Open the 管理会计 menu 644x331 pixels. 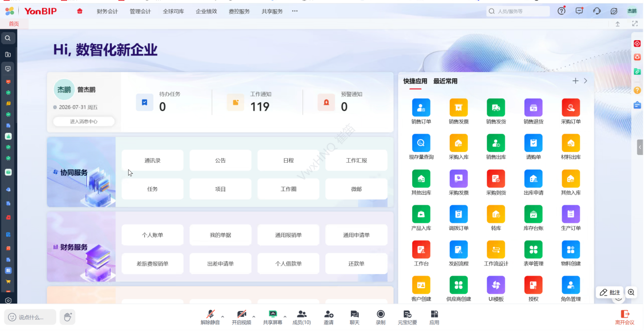point(140,11)
